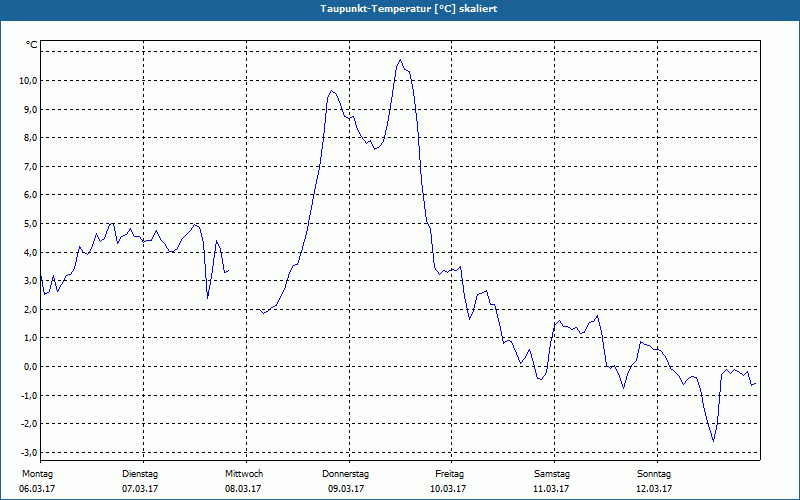800x500 pixels.
Task: Click the date '09.03.17'
Action: 346,489
